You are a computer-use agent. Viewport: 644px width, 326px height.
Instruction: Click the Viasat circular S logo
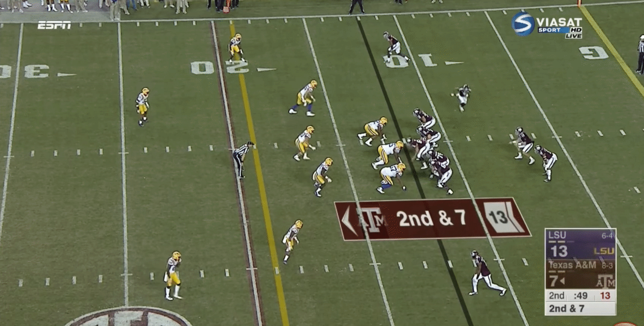point(523,24)
